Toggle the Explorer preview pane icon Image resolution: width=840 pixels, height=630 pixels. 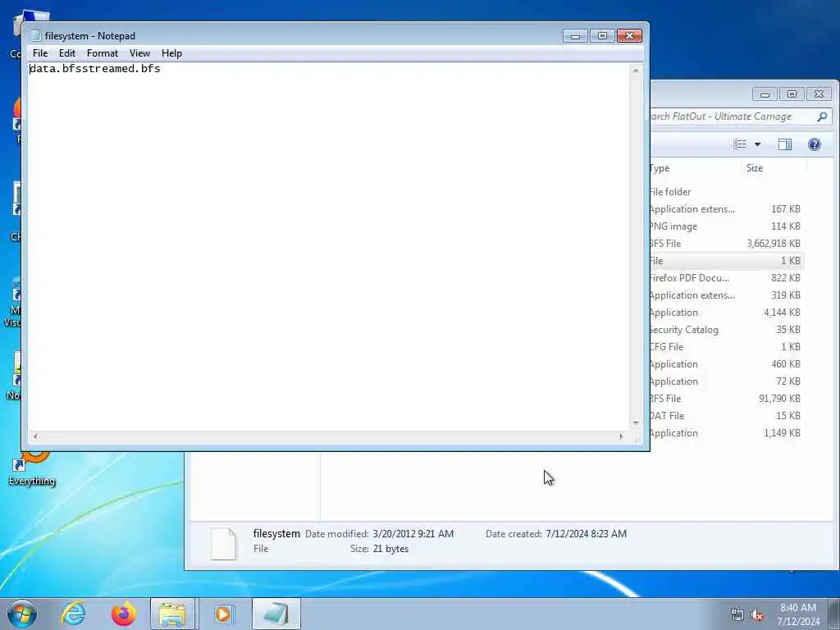click(x=785, y=144)
